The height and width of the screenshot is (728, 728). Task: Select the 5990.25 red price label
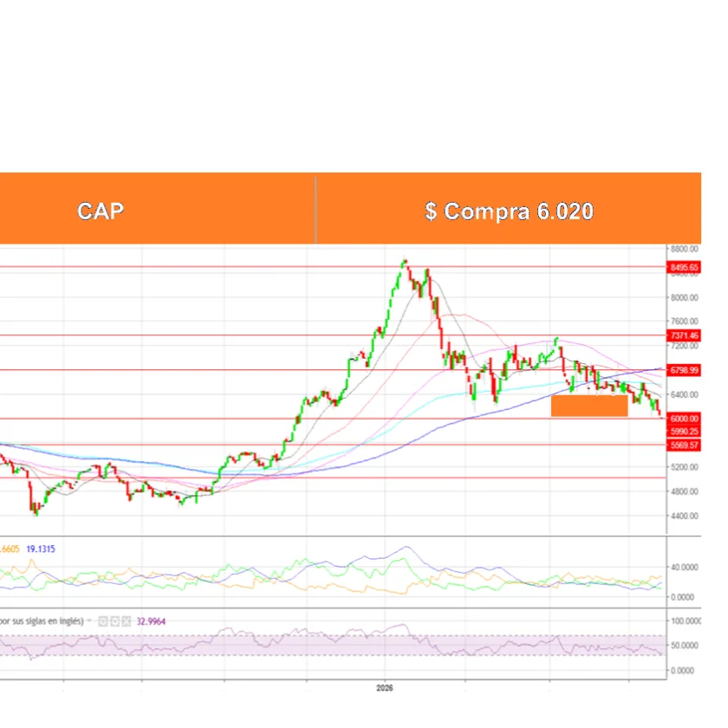point(684,432)
